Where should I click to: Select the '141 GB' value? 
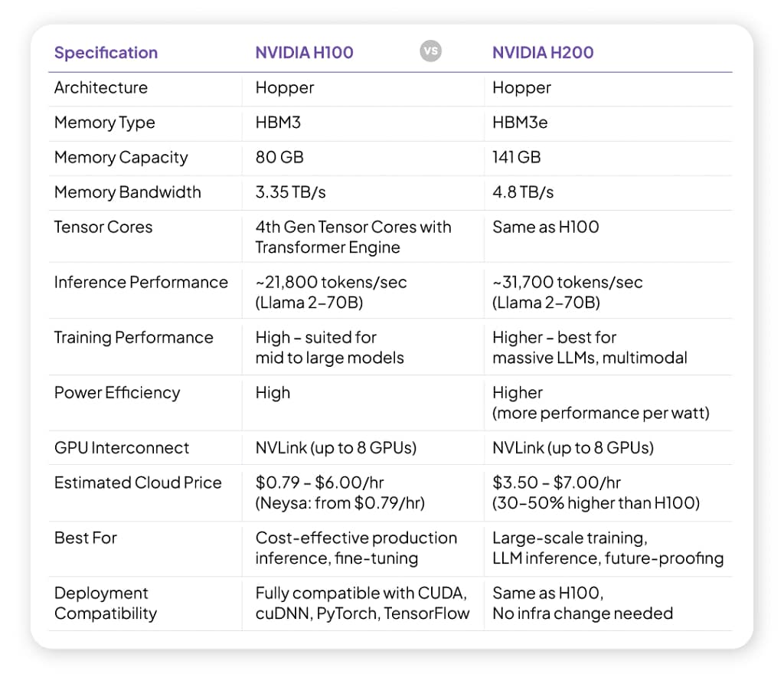click(x=517, y=158)
